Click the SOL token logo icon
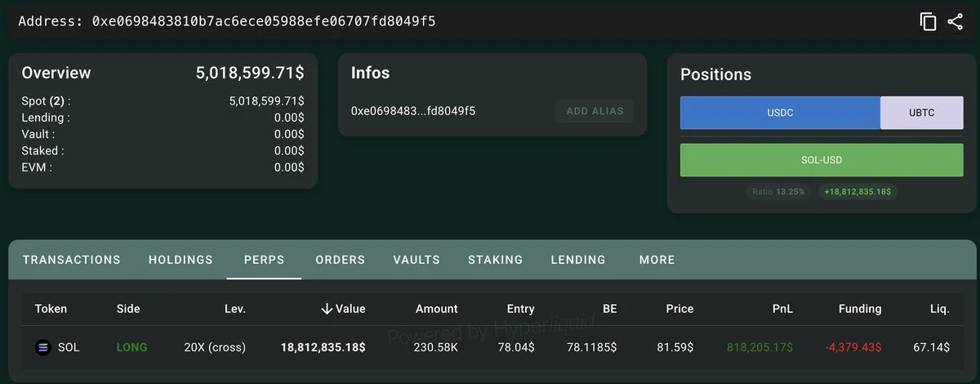Screen dimensions: 980x384 pos(43,347)
